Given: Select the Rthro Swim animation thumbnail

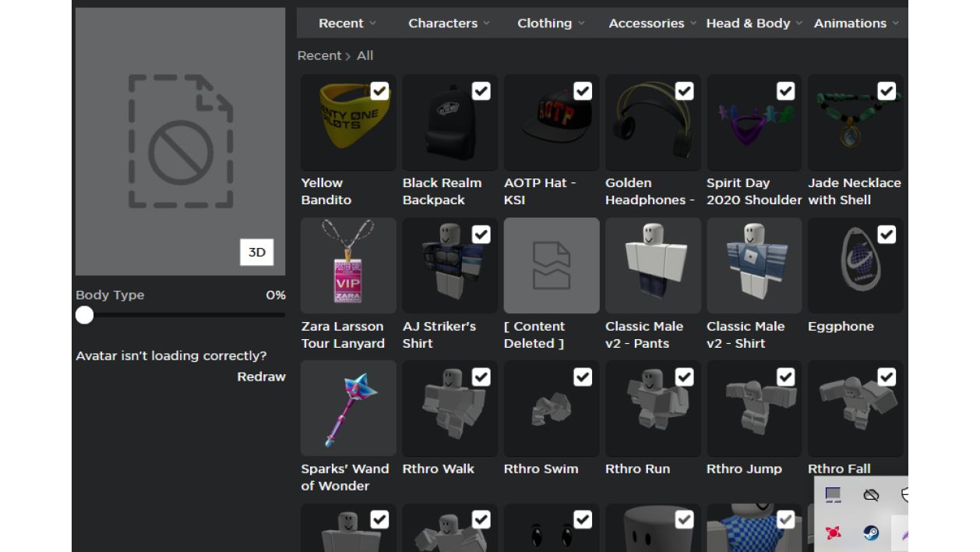Looking at the screenshot, I should (x=552, y=408).
